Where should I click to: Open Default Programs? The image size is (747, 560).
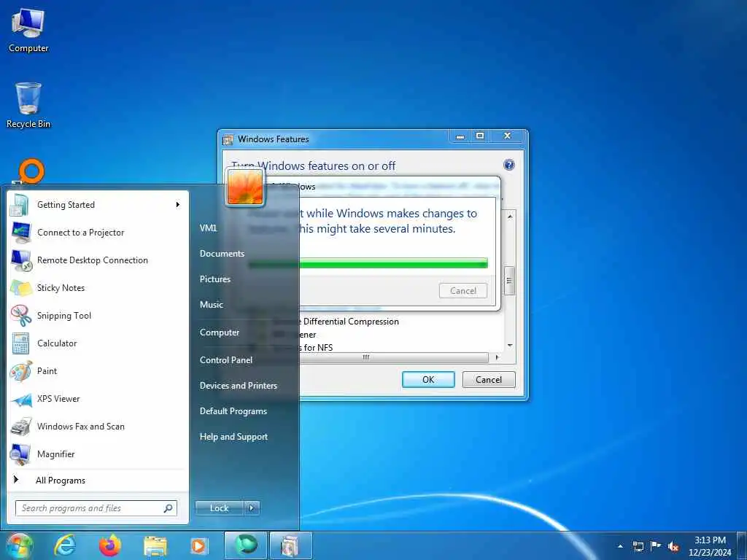[x=233, y=411]
